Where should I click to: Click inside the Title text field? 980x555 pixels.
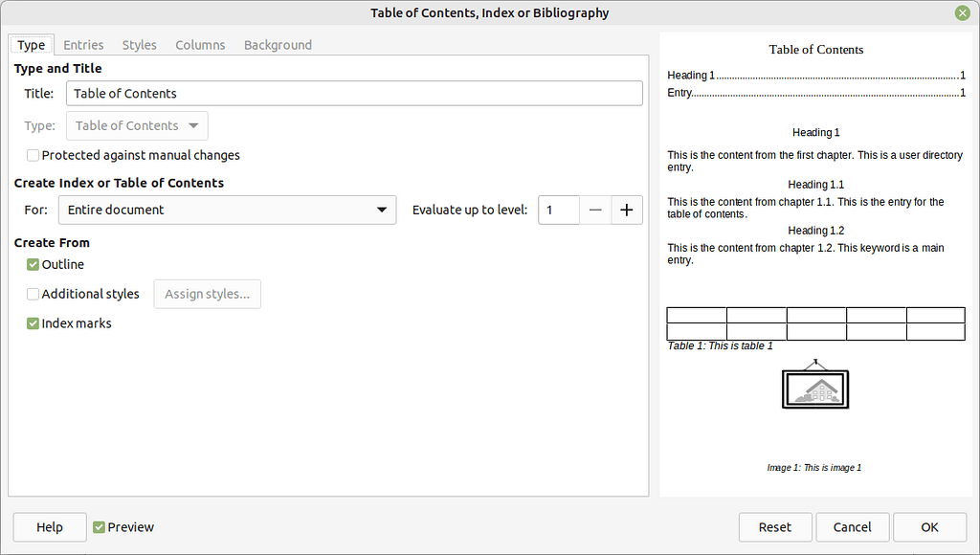tap(354, 93)
